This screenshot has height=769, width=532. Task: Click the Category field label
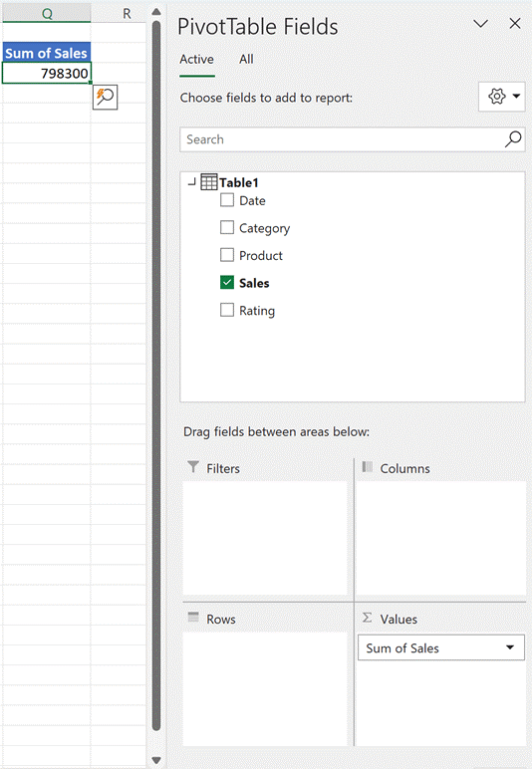(264, 228)
